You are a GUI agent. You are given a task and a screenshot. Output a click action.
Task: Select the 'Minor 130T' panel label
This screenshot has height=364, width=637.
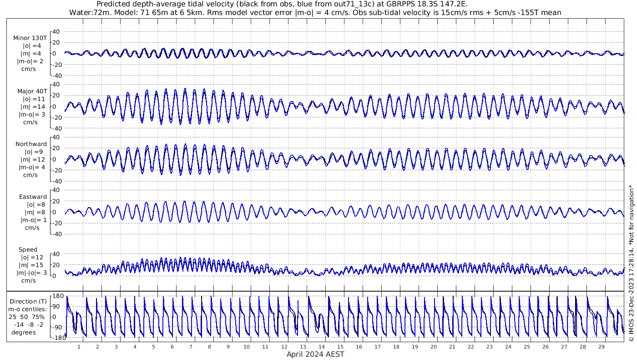tap(30, 38)
